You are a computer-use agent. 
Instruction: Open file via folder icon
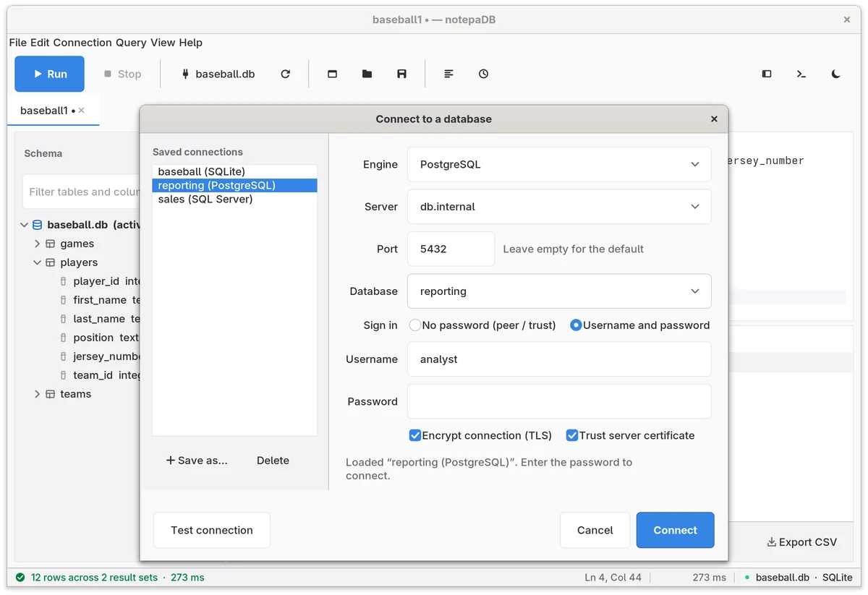pyautogui.click(x=367, y=74)
